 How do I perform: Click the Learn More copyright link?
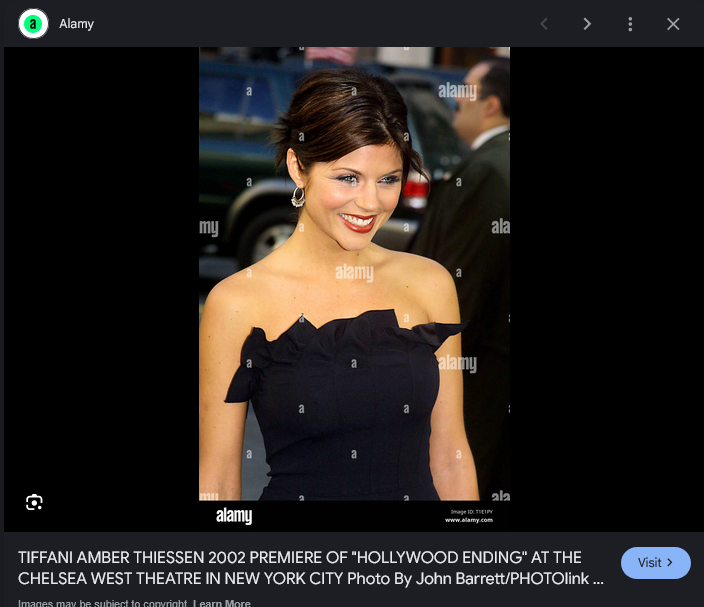tap(222, 603)
